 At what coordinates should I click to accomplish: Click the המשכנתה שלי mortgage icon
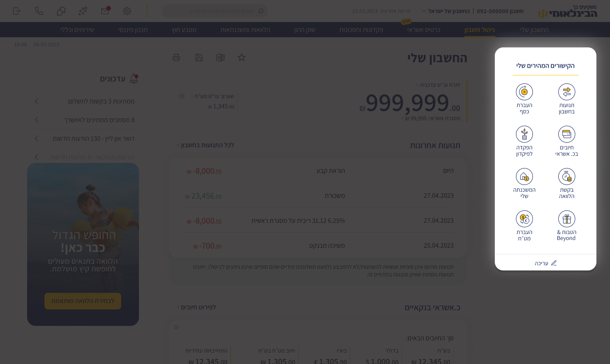[x=524, y=176]
